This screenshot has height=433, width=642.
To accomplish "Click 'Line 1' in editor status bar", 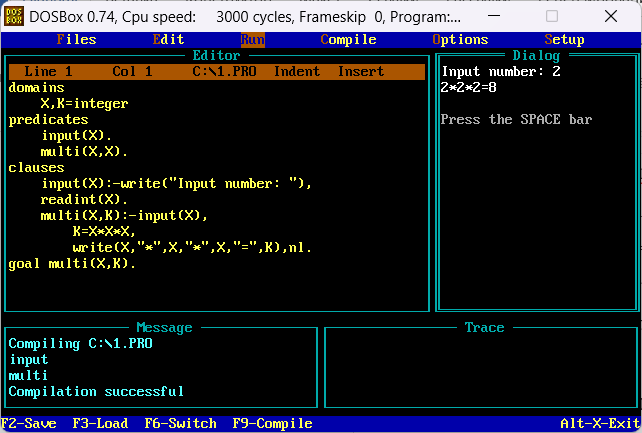I will pos(48,72).
